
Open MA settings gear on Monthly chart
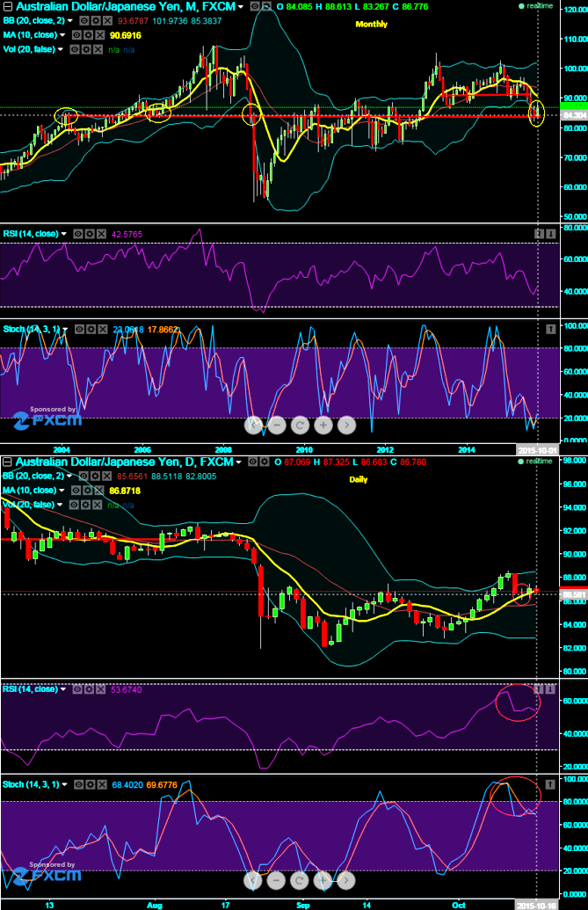(88, 35)
